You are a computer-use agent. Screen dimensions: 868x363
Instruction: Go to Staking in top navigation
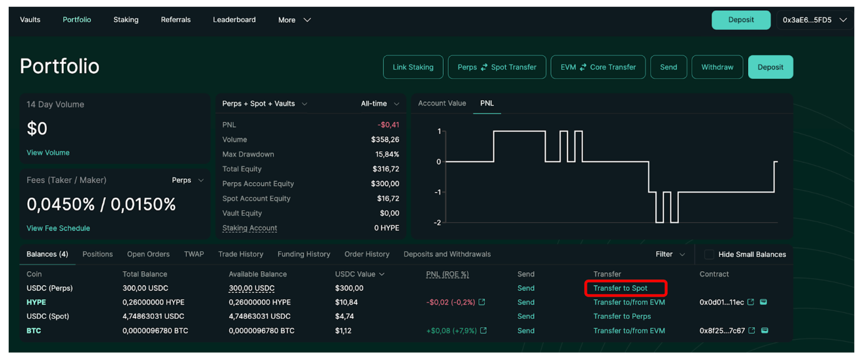pyautogui.click(x=126, y=20)
